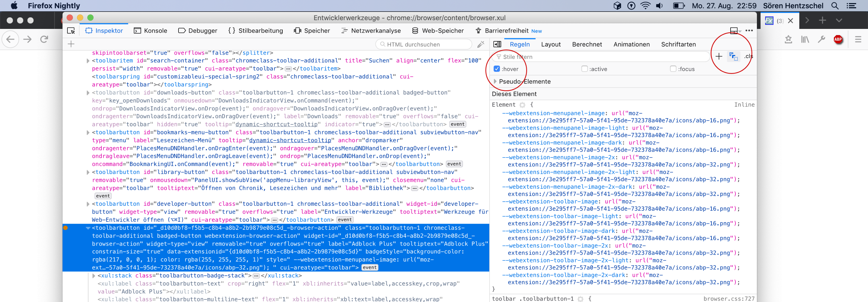Select the Fx favicon tab in the browser
Image resolution: width=868 pixels, height=302 pixels.
click(x=769, y=21)
